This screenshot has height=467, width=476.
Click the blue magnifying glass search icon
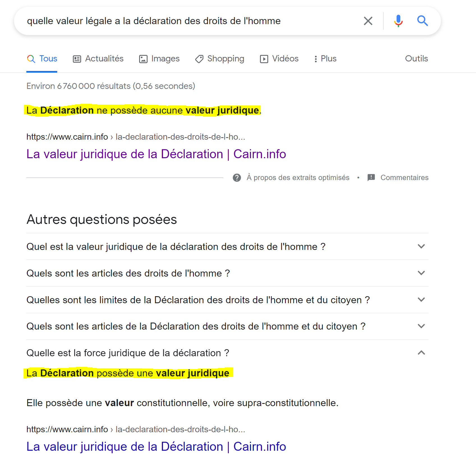pos(422,21)
